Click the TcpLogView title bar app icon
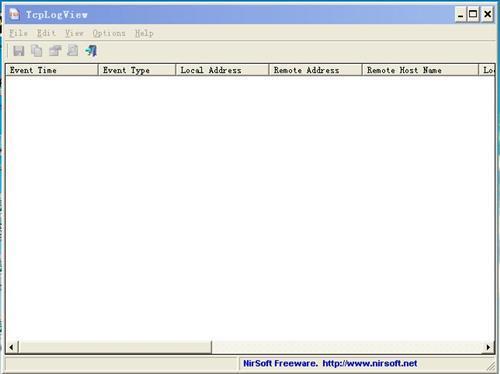 (x=14, y=14)
